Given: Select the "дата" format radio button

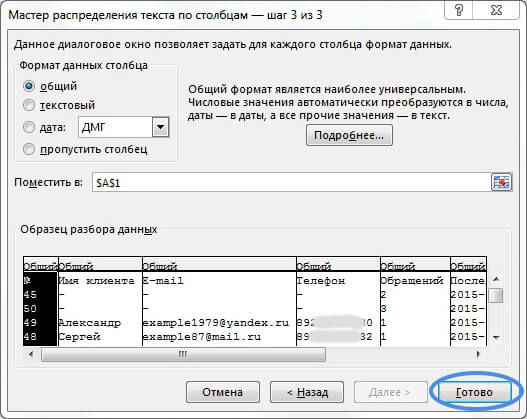Looking at the screenshot, I should click(29, 127).
